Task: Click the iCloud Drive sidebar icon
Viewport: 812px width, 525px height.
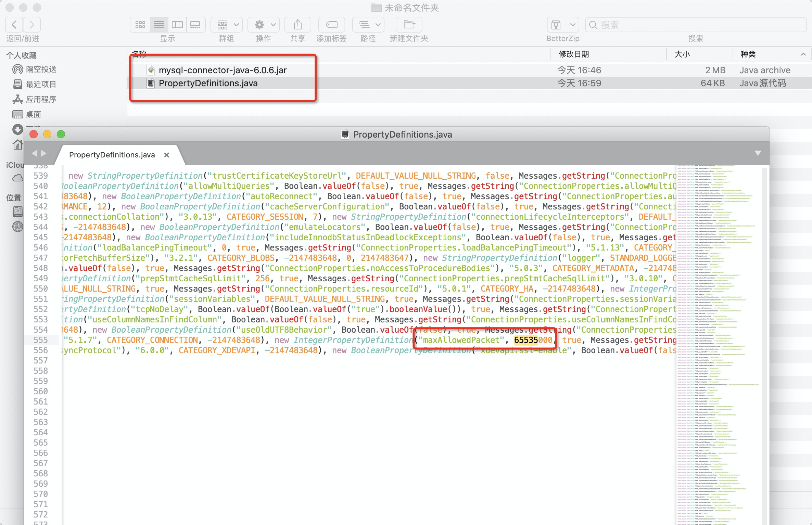Action: click(x=18, y=178)
